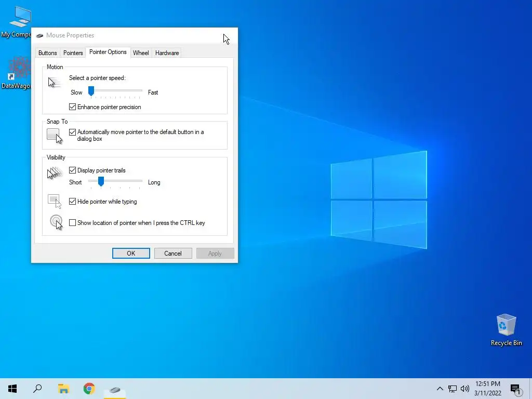Turn off Display pointer trails
The image size is (532, 399).
(72, 170)
